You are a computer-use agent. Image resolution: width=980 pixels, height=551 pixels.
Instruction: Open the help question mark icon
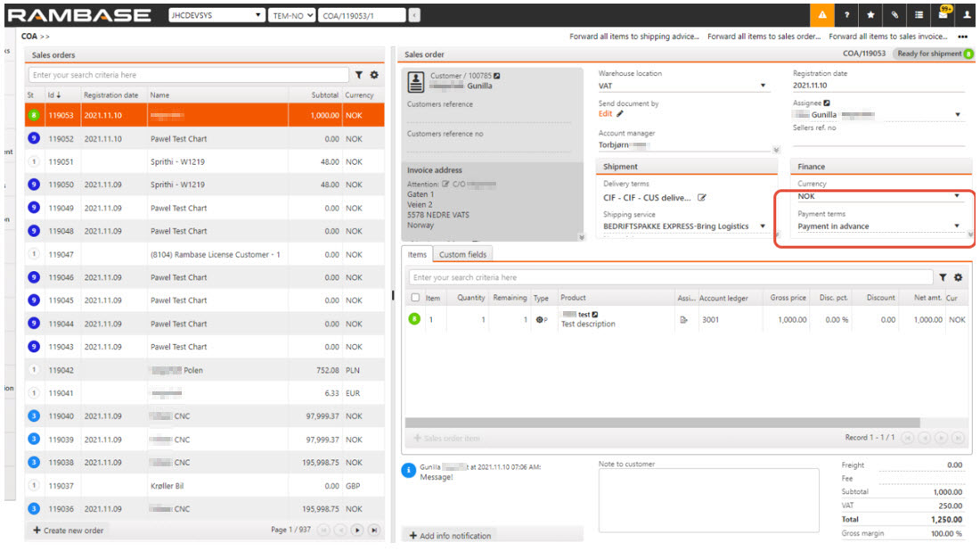tap(846, 15)
